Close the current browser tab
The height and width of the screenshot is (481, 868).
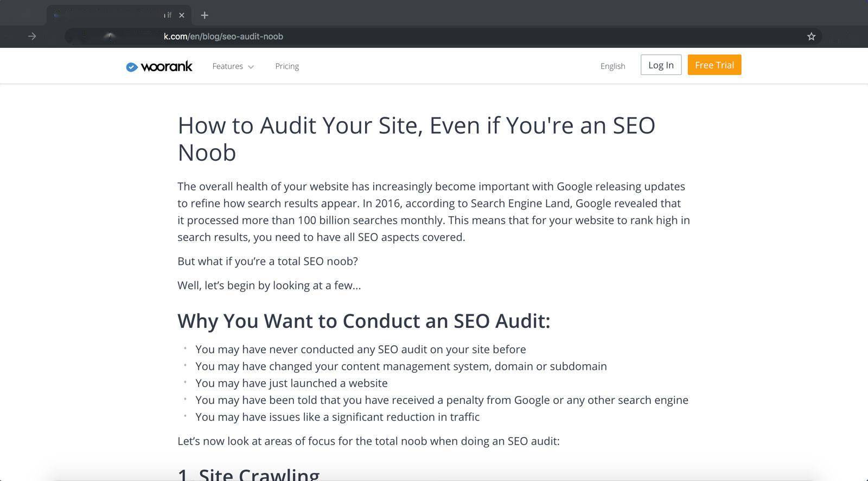[x=182, y=15]
